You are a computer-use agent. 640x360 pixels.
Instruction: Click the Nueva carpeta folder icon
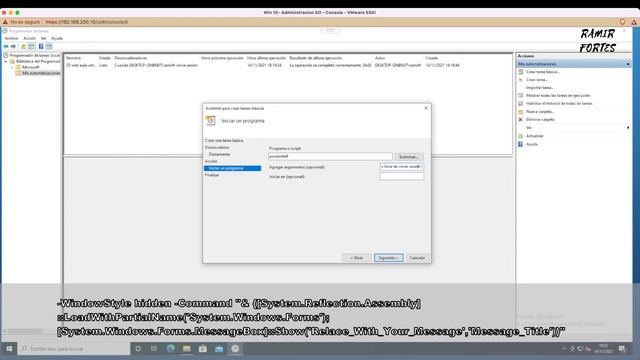520,111
